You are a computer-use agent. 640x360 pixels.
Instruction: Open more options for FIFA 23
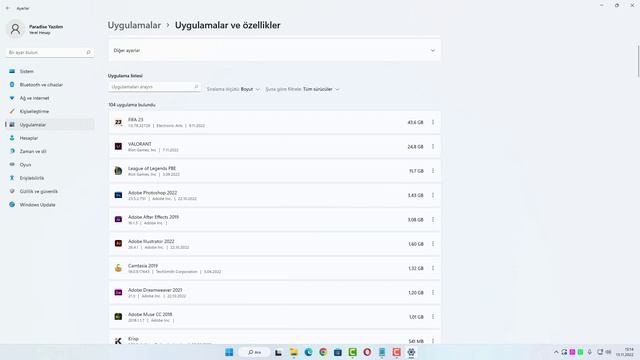433,122
